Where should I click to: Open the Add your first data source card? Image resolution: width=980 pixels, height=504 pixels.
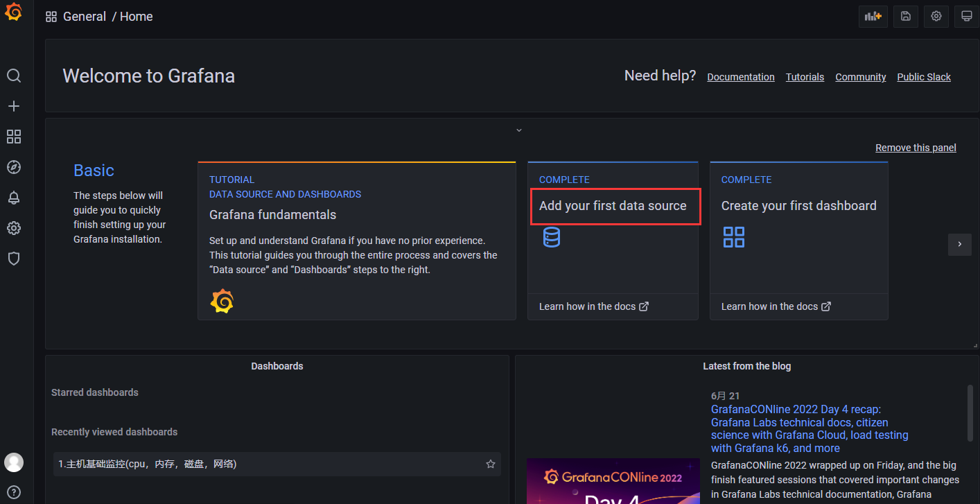click(613, 241)
